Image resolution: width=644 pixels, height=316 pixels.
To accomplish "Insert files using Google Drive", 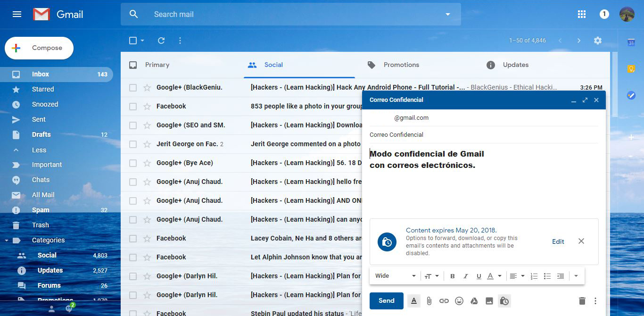I will click(474, 301).
